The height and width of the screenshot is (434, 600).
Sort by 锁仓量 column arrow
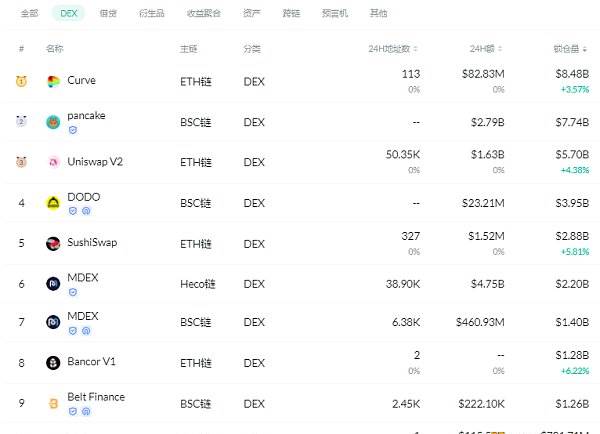[584, 49]
